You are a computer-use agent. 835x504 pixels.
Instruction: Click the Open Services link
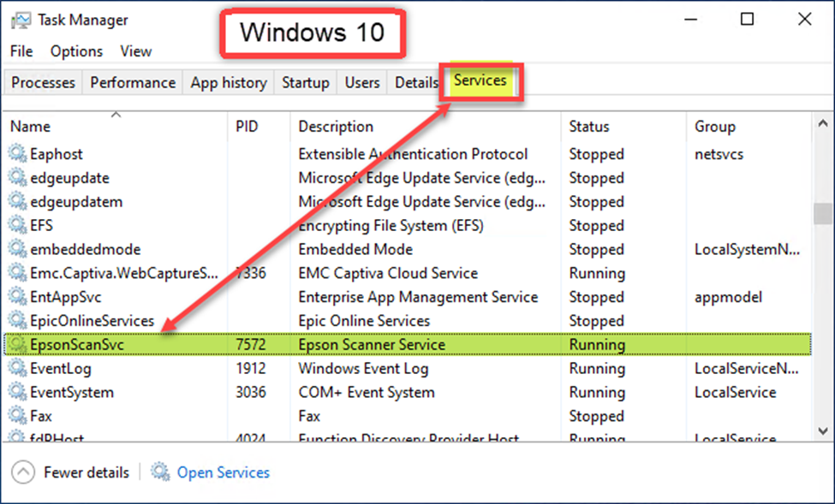tap(223, 472)
